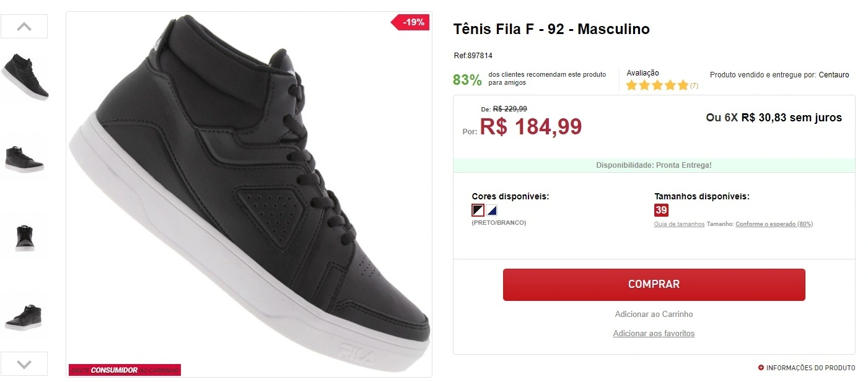Click the Conforme o esperado (80%) link

pos(774,224)
